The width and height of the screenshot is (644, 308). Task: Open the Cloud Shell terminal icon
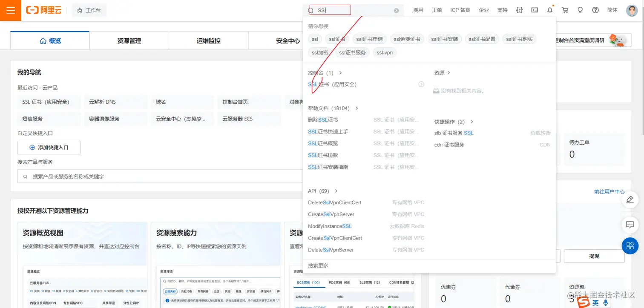click(535, 10)
